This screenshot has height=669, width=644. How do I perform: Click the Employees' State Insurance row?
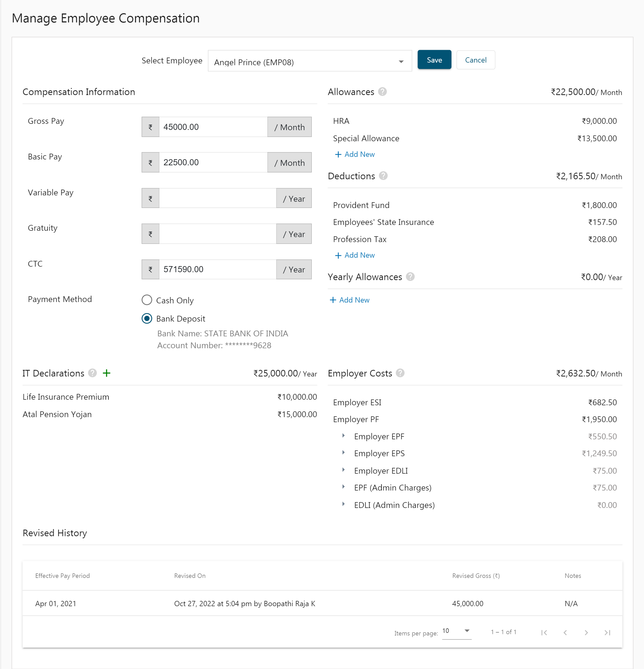(x=475, y=222)
